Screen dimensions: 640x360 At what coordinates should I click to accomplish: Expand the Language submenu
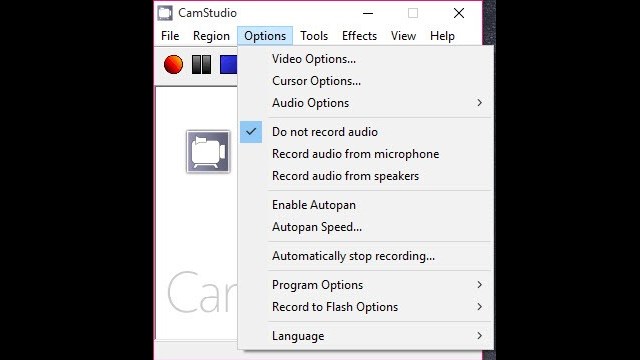point(366,336)
